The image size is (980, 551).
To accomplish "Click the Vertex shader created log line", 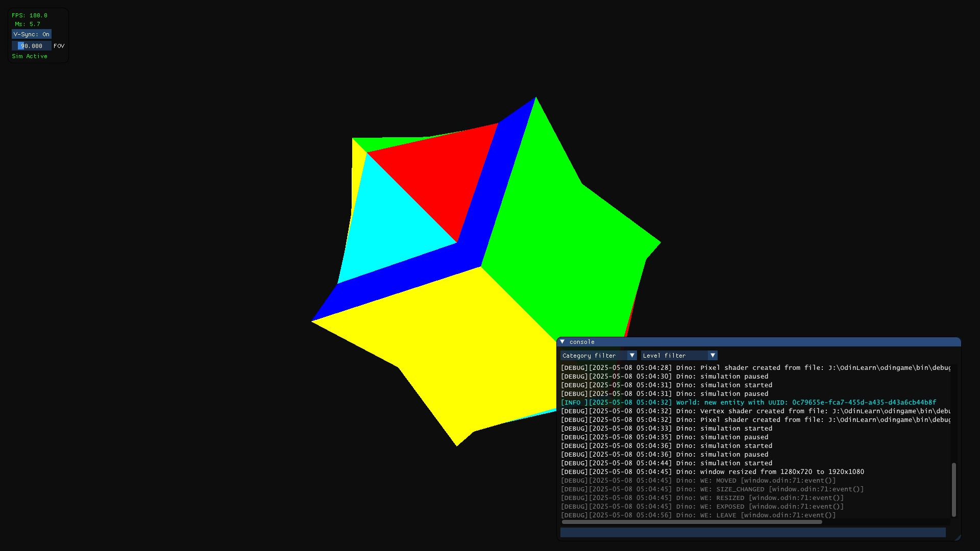I will pos(754,411).
